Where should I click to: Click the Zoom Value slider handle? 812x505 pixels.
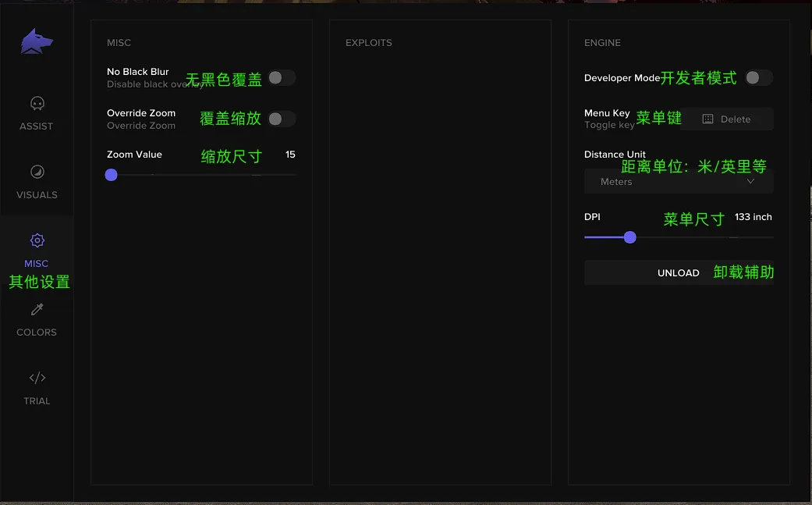(x=111, y=175)
